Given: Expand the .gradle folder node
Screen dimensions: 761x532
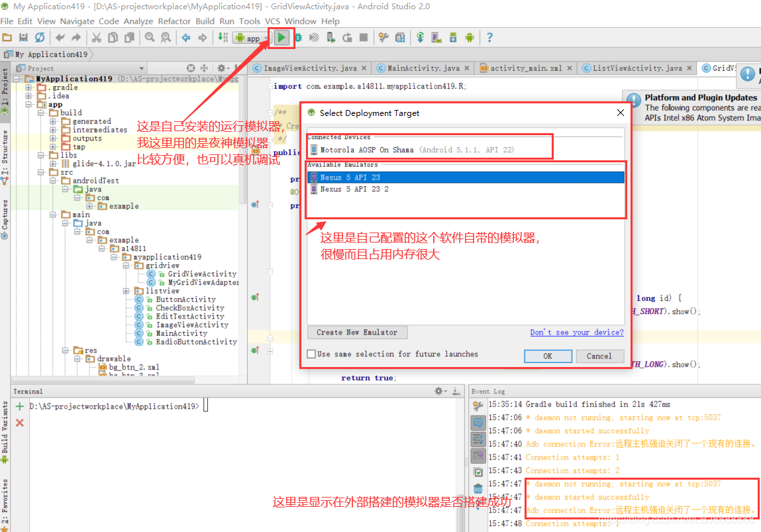Looking at the screenshot, I should tap(29, 87).
